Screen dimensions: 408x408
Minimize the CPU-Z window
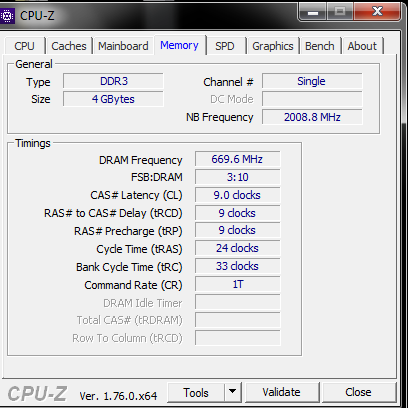(x=313, y=13)
